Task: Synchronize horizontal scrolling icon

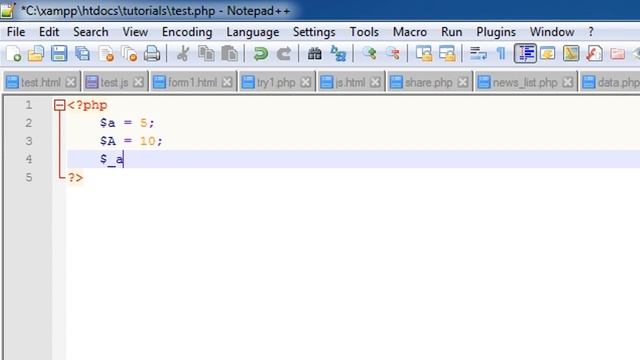Action: (x=447, y=54)
